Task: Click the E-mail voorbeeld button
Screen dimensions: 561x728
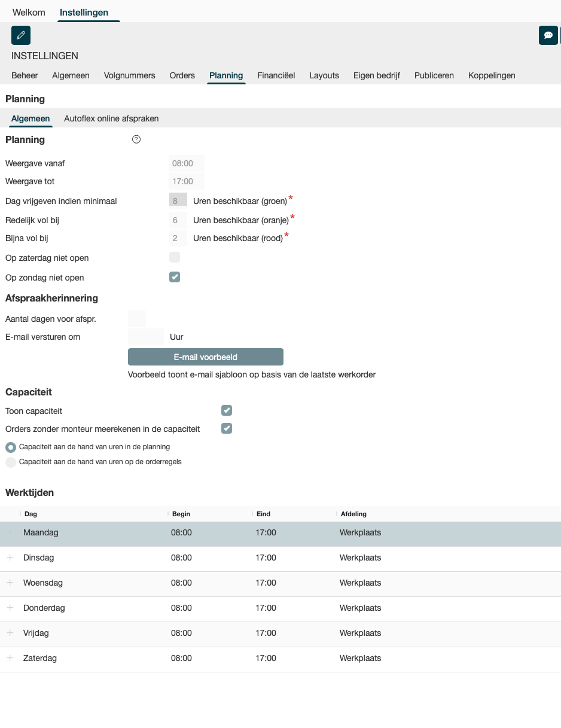Action: [x=205, y=357]
